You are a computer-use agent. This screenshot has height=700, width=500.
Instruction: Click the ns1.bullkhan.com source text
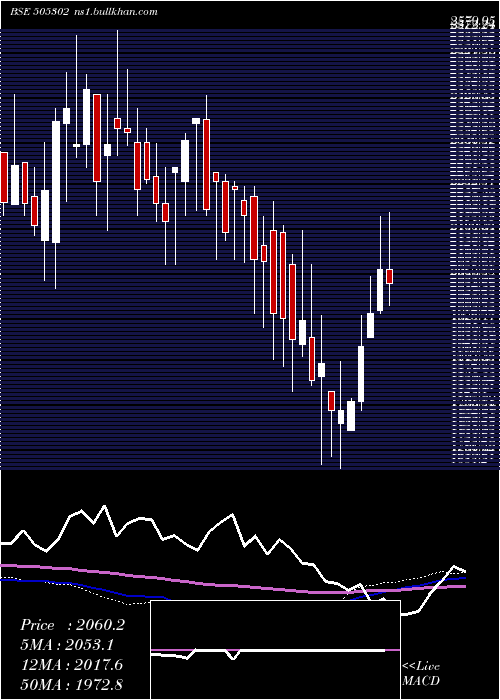point(115,12)
